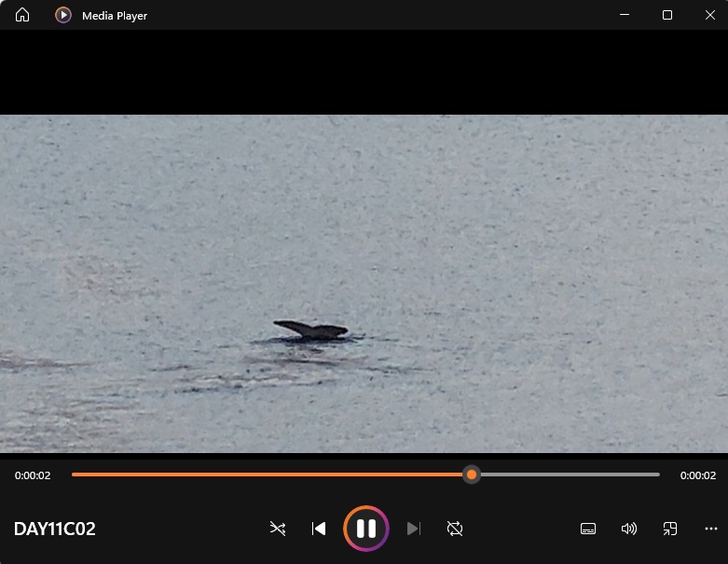Switch to mini player view
The image size is (728, 564).
670,529
